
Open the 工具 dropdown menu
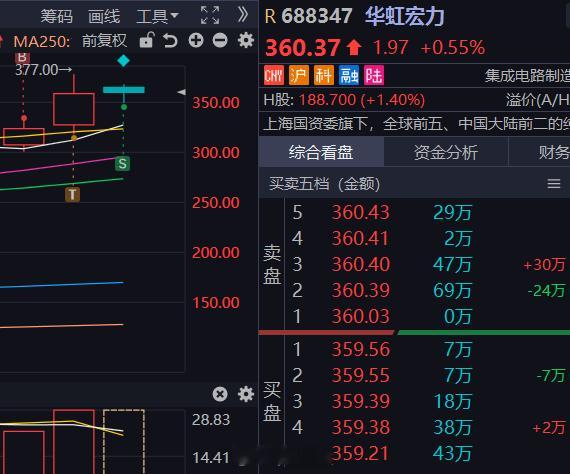coord(157,16)
